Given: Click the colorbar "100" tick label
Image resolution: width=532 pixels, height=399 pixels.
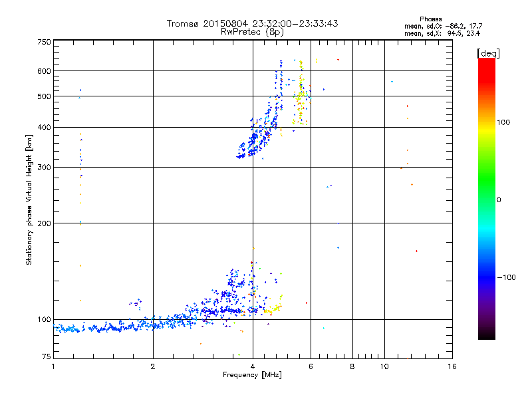Looking at the screenshot, I should [x=503, y=122].
